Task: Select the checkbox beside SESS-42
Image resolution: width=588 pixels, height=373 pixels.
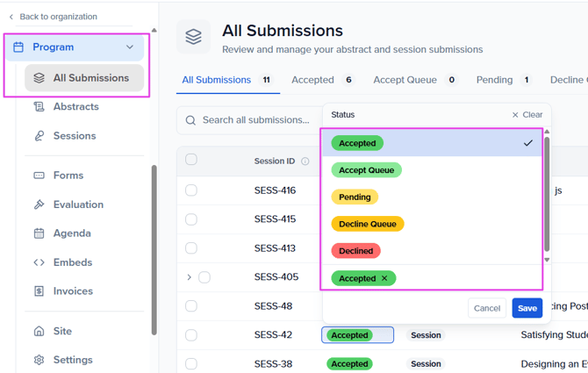Action: click(x=191, y=335)
